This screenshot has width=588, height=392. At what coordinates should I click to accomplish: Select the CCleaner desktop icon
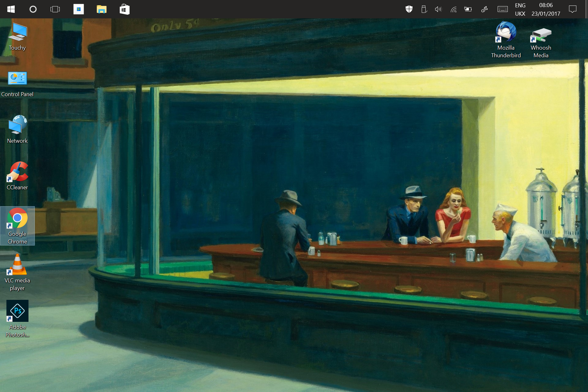(x=17, y=175)
